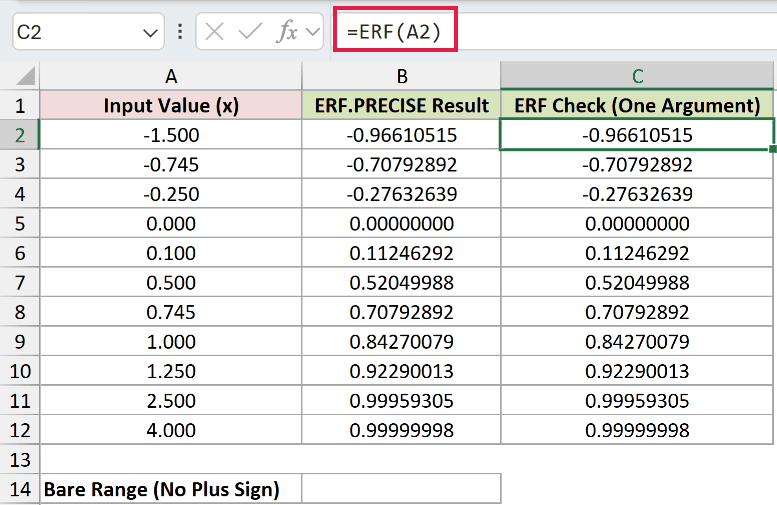Cancel the formula entry with the X icon
Viewport: 777px width, 505px height.
(x=214, y=32)
